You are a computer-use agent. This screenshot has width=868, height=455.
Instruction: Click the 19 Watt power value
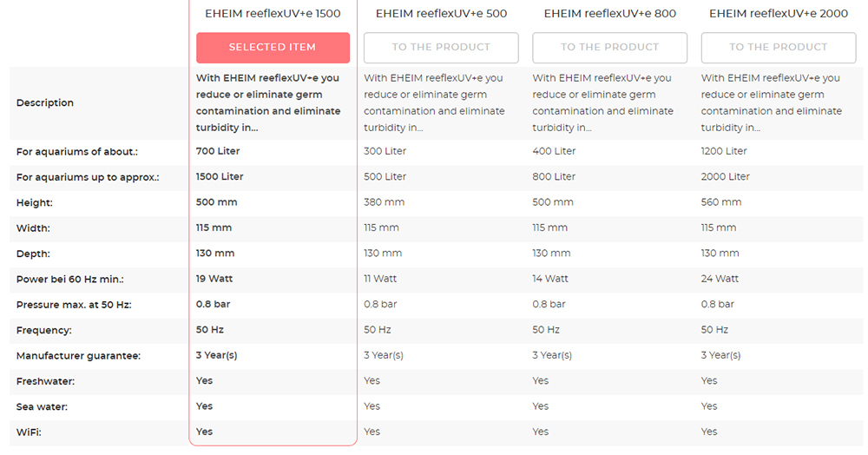point(214,279)
